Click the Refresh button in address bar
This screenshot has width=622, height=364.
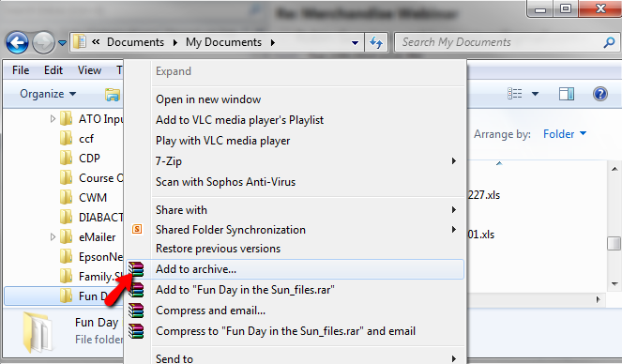coord(376,42)
